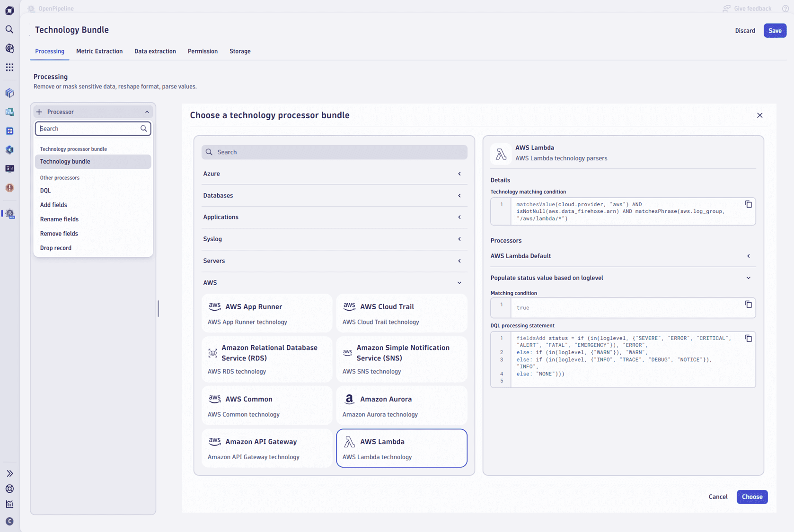Click the Discard button
Viewport: 794px width, 532px height.
(x=745, y=31)
